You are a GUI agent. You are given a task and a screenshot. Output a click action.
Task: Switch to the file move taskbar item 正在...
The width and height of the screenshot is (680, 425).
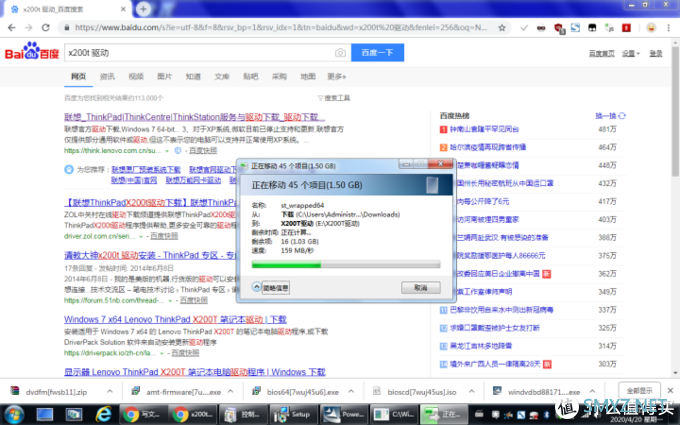pos(443,415)
